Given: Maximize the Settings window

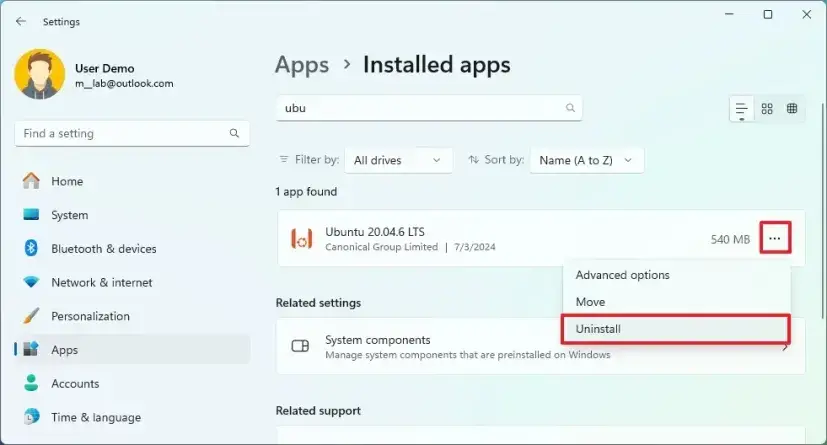Looking at the screenshot, I should 768,14.
